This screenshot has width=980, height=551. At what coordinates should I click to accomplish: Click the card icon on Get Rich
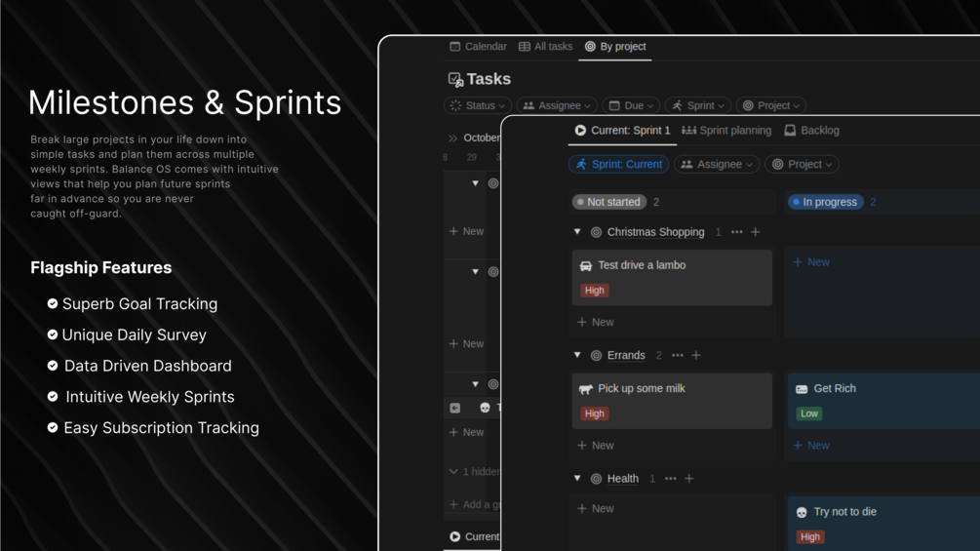click(x=802, y=389)
